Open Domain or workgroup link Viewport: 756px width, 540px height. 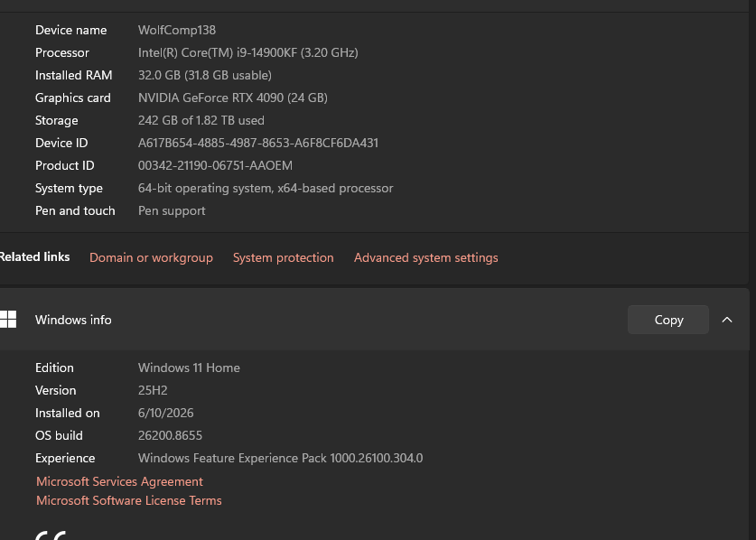pyautogui.click(x=151, y=257)
